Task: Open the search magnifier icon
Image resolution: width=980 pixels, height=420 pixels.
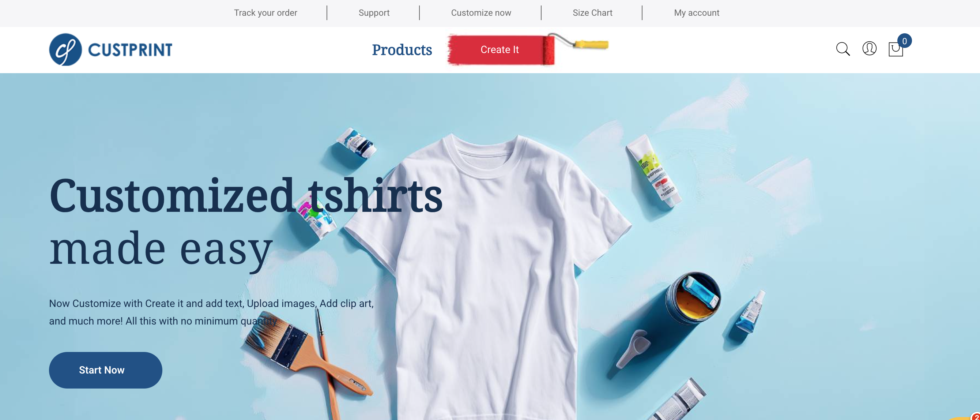Action: pyautogui.click(x=843, y=49)
